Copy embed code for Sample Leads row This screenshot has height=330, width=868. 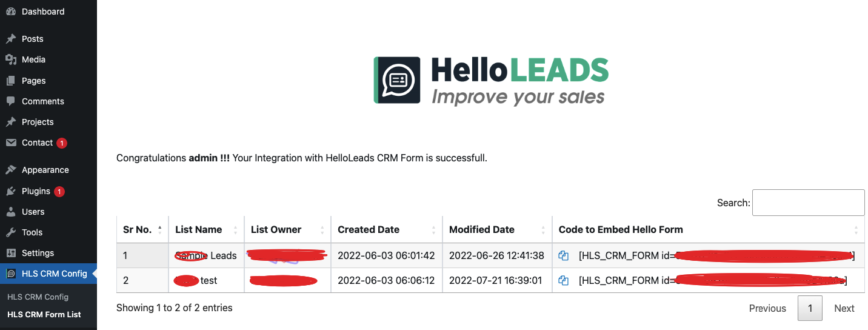564,256
